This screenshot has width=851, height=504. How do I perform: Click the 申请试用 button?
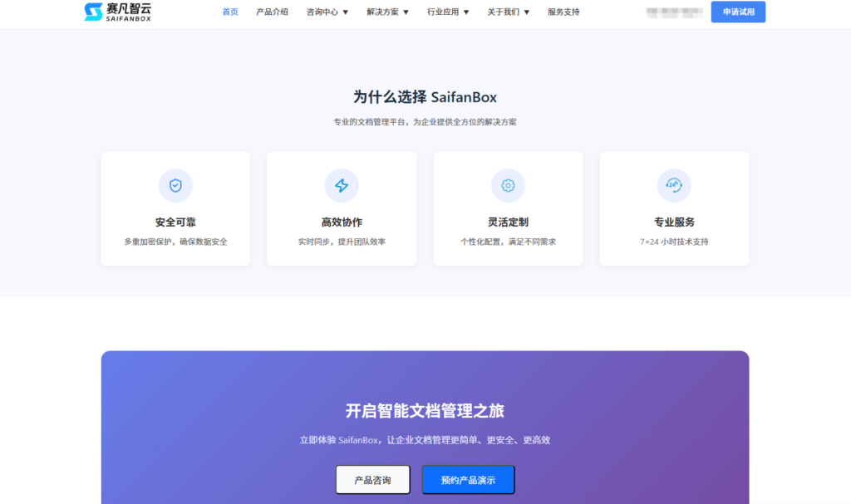[x=738, y=12]
